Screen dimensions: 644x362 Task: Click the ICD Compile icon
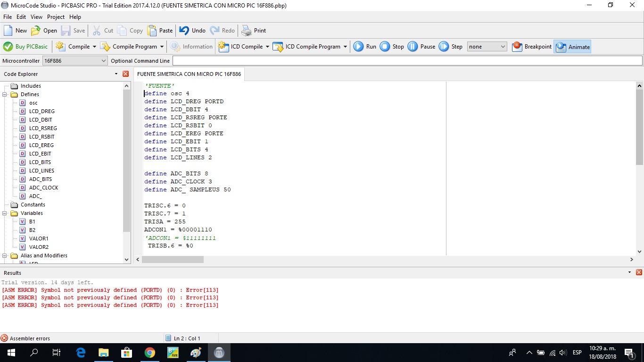[x=223, y=47]
